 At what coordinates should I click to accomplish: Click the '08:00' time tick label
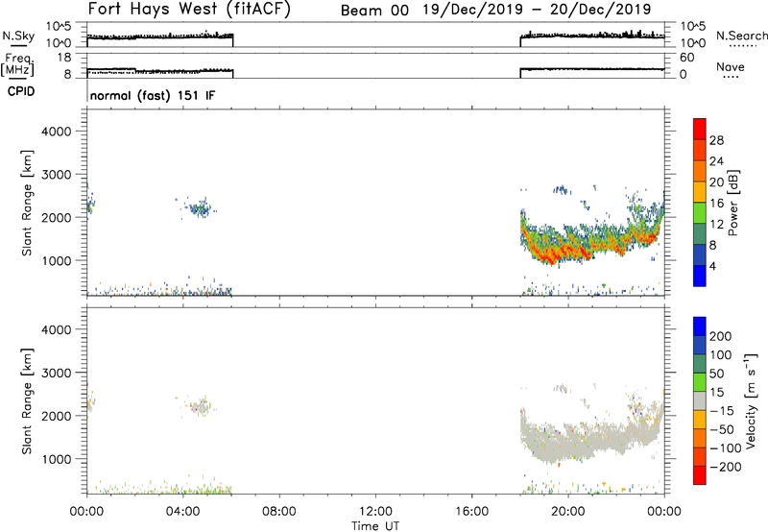point(279,512)
